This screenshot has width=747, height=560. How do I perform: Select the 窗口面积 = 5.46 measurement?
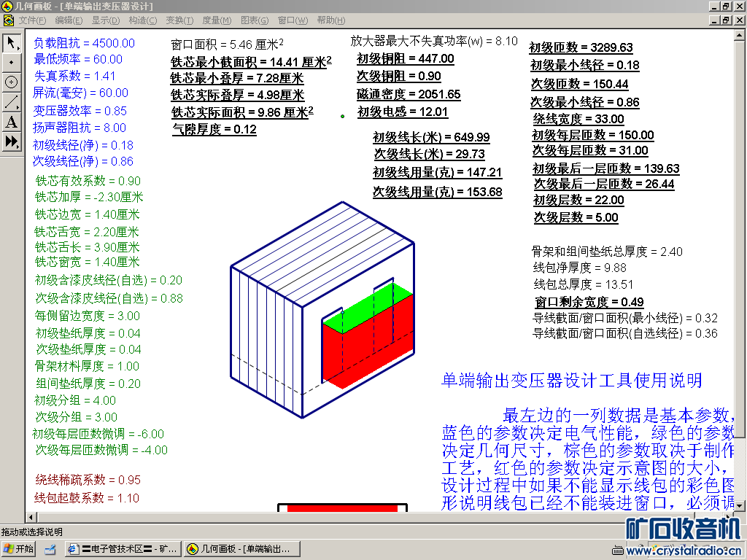coord(227,44)
